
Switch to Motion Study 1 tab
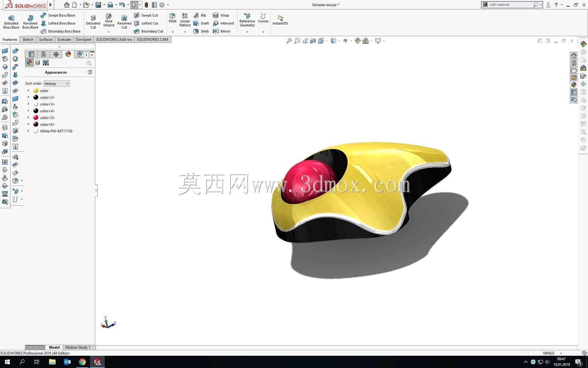(x=78, y=347)
